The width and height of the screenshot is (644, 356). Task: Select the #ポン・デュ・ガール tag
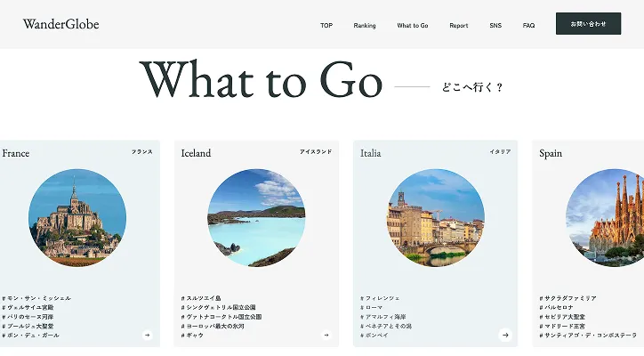(x=30, y=336)
